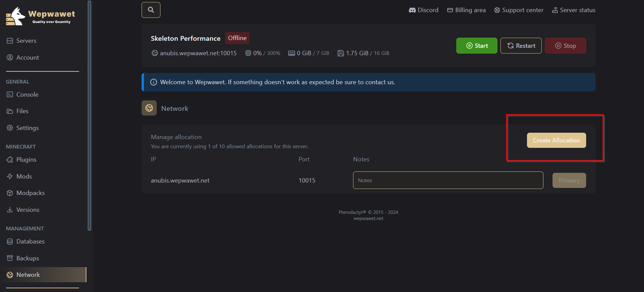Image resolution: width=644 pixels, height=292 pixels.
Task: Click the port value 10015
Action: coord(307,181)
